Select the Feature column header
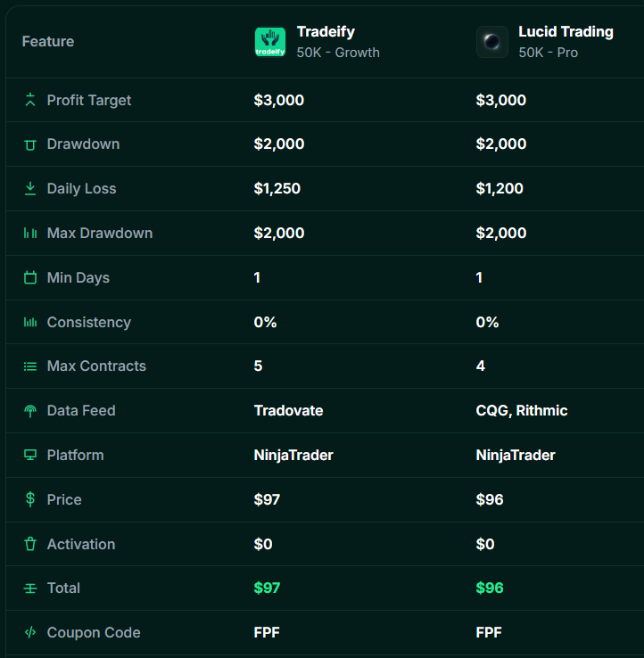The width and height of the screenshot is (644, 658). pos(48,42)
